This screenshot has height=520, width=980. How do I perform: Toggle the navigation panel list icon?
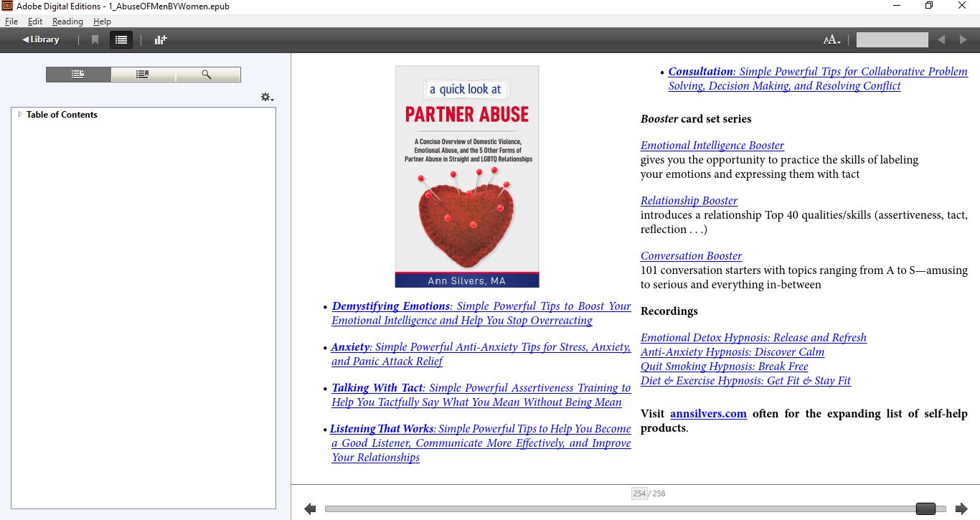121,39
